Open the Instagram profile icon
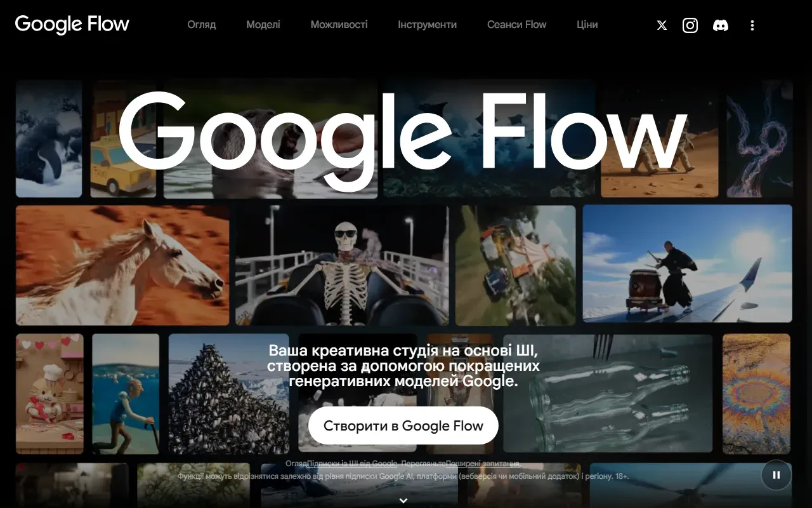This screenshot has width=812, height=508. click(x=690, y=25)
